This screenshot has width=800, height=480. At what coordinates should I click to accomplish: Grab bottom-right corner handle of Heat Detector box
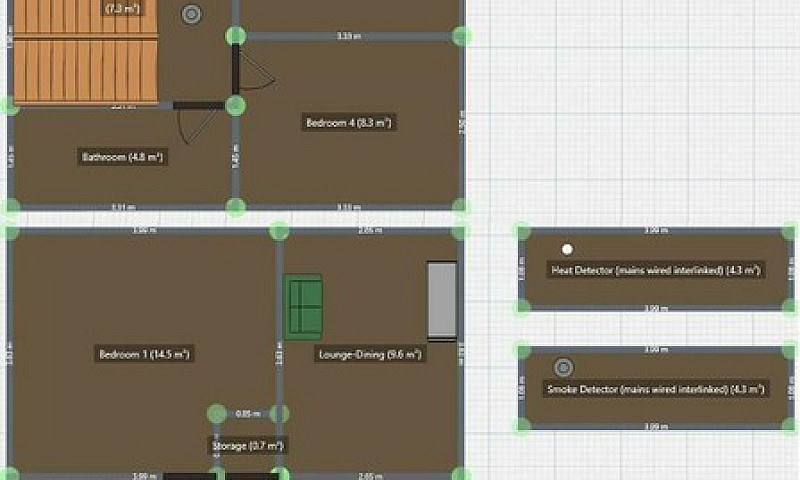tap(789, 306)
